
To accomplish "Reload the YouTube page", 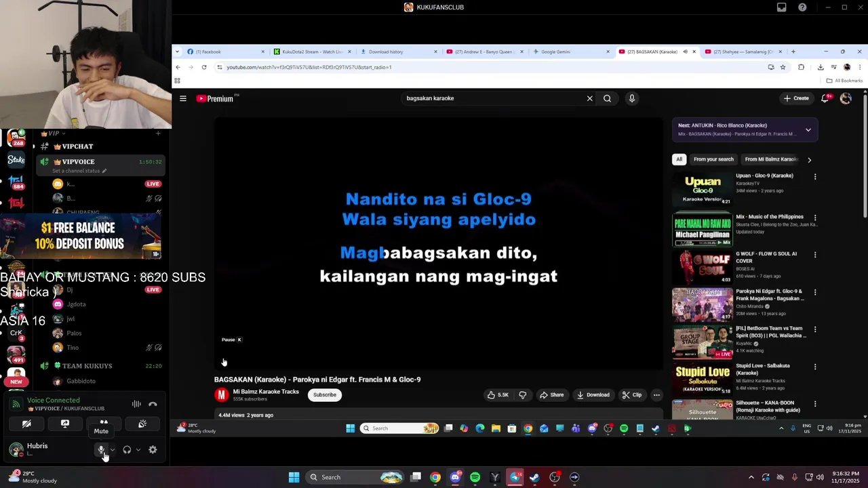I will click(x=204, y=67).
